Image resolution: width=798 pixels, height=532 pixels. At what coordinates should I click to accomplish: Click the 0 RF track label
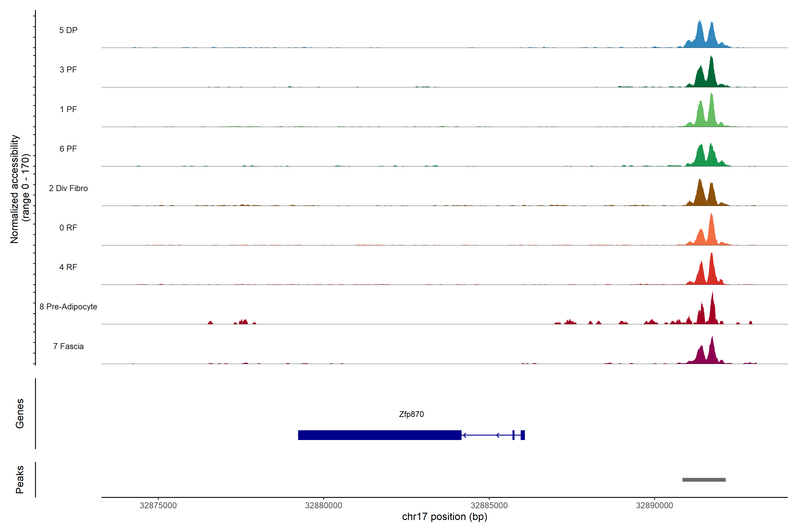click(x=68, y=228)
